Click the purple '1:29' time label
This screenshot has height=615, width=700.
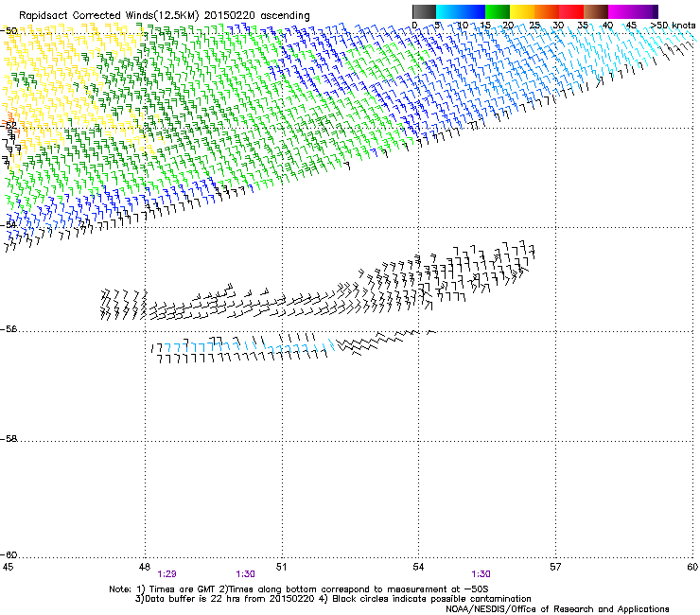[167, 574]
